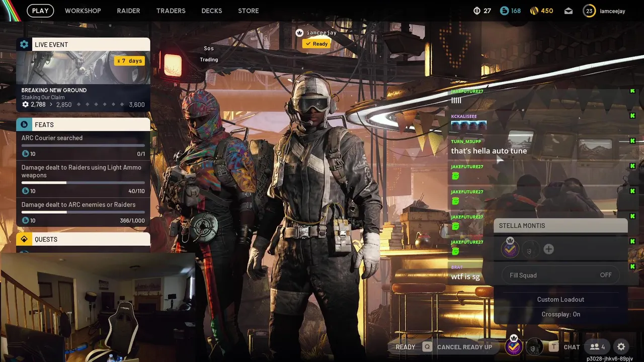The image size is (644, 362).
Task: Click the "that's hella auto tune" chat message
Action: click(489, 151)
